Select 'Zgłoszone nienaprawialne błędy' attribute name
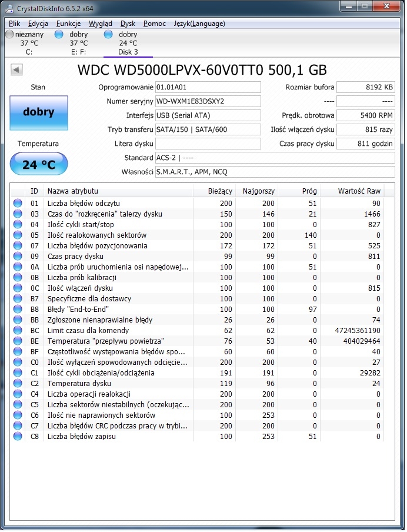Screen dimensions: 407x532 pos(100,320)
